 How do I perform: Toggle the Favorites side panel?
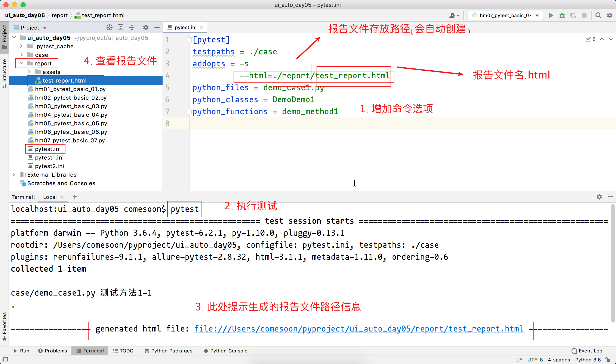4,326
